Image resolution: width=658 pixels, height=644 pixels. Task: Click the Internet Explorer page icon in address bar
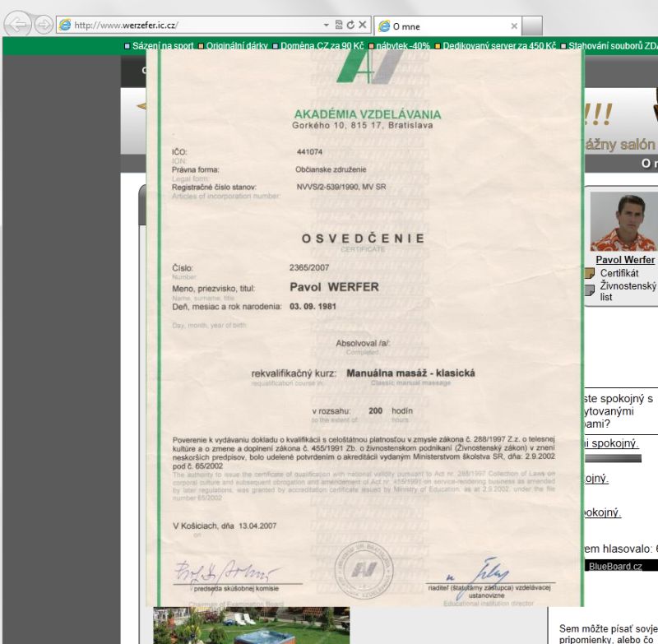tap(65, 25)
